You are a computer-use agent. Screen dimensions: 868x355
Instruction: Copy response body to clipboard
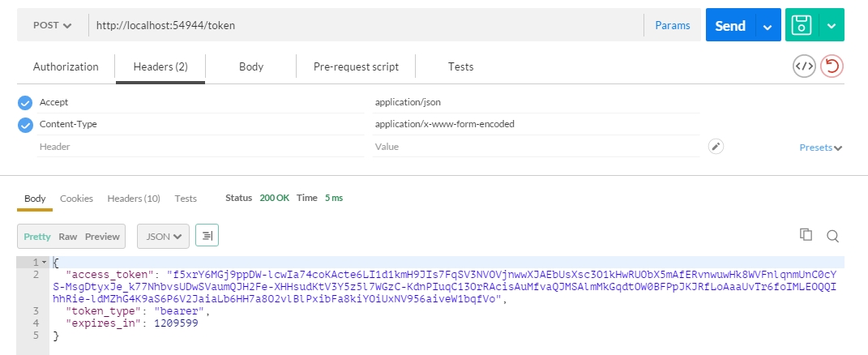point(806,235)
